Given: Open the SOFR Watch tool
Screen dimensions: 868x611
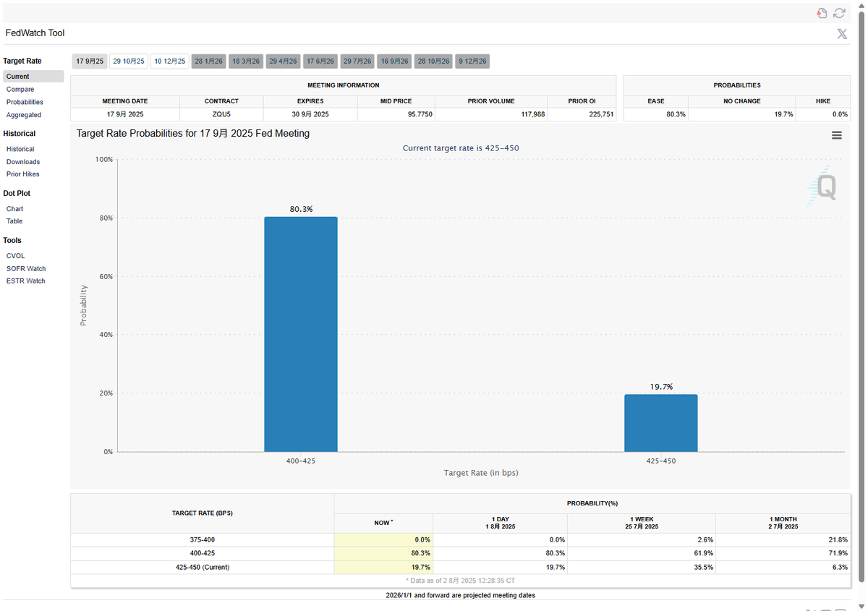Looking at the screenshot, I should point(26,268).
